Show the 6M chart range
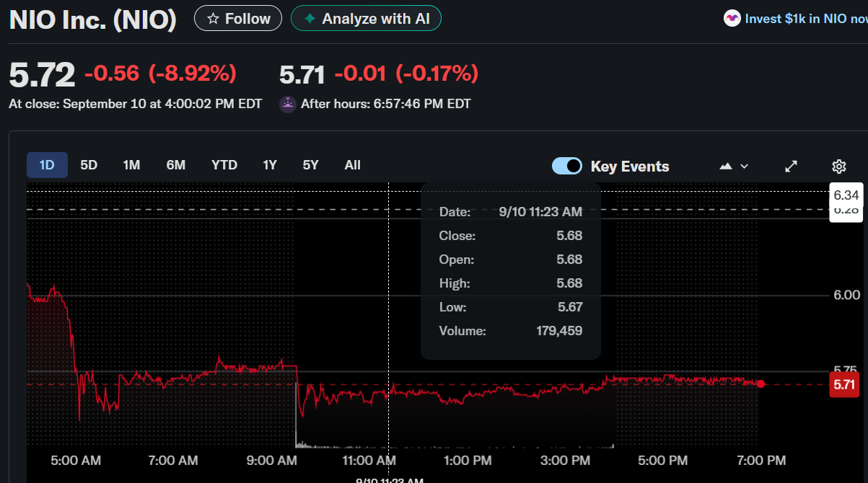The width and height of the screenshot is (868, 483). tap(176, 165)
